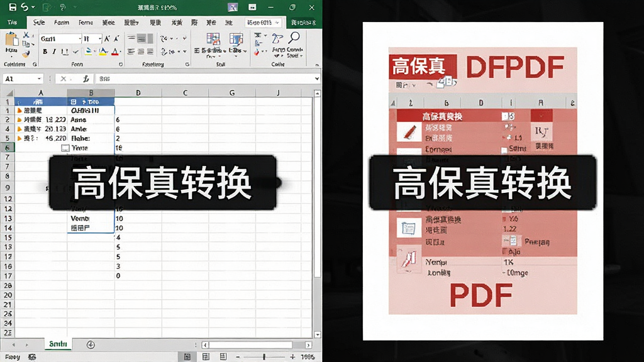Click the Select All corner triangle
644x362 pixels.
click(x=9, y=93)
